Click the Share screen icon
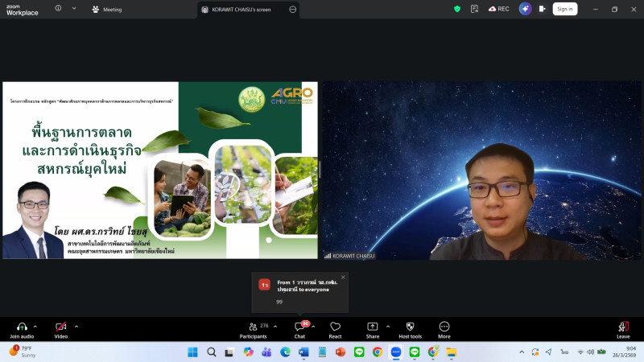The height and width of the screenshot is (362, 644). point(373,327)
